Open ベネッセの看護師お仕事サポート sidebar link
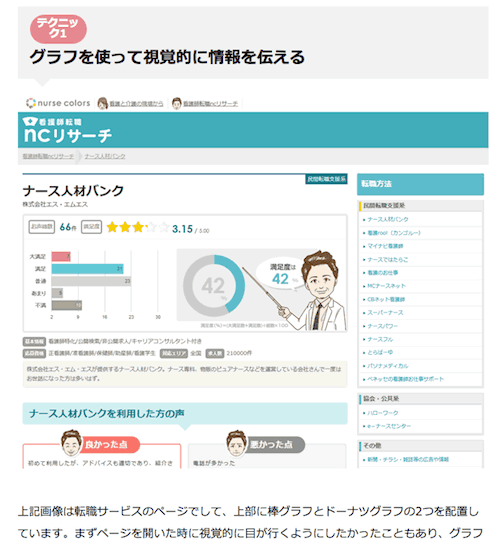This screenshot has width=500, height=540. pos(405,379)
